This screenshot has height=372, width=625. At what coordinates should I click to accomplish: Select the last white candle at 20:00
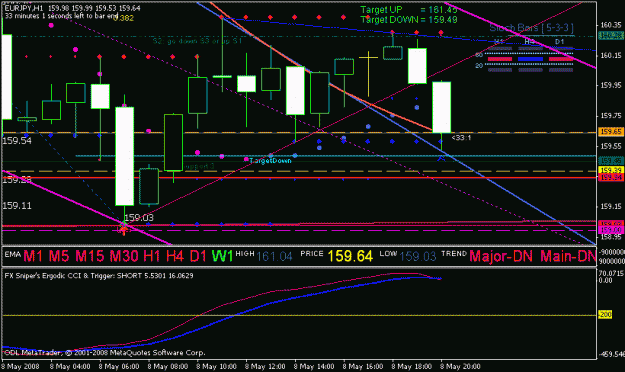pyautogui.click(x=442, y=107)
